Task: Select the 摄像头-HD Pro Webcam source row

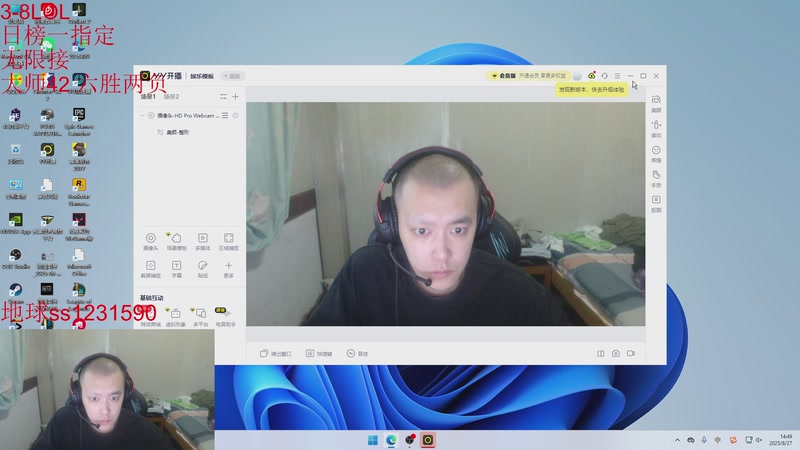Action: (x=190, y=116)
